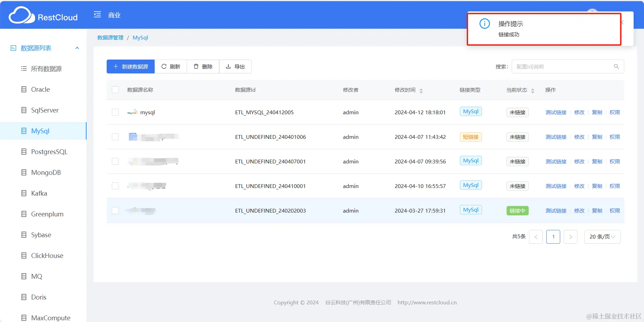Select SqlServer in the sidebar
Viewport: 644px width, 322px height.
coord(43,110)
